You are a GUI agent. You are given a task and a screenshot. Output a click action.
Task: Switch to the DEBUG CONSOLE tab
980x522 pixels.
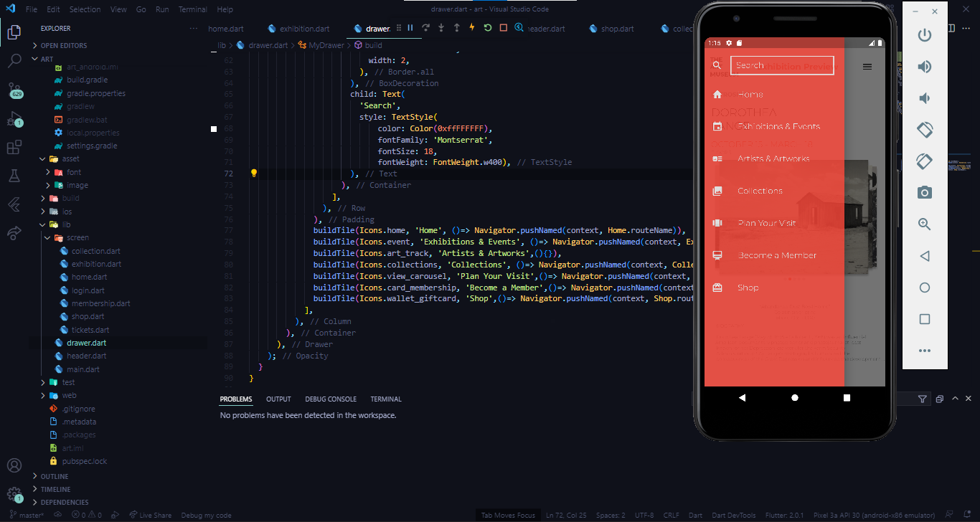coord(331,399)
